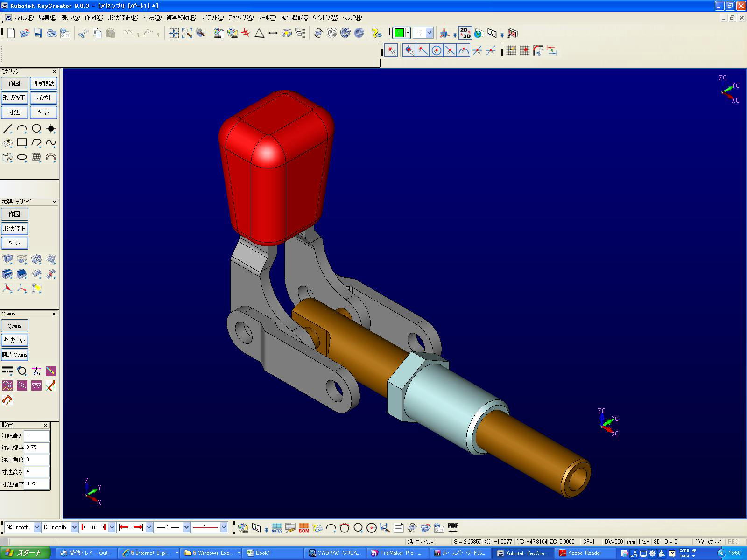This screenshot has width=747, height=560.
Task: Open the N:Smooth dropdown
Action: 37,527
